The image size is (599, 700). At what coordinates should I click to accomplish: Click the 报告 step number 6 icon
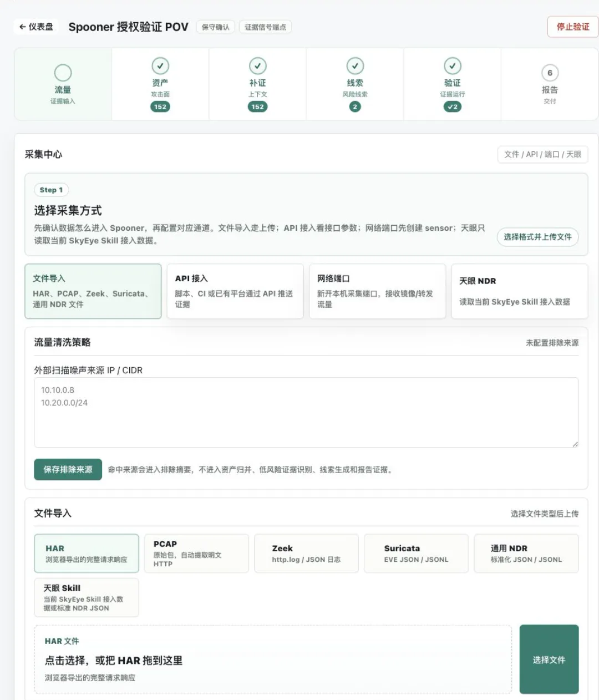(x=550, y=73)
